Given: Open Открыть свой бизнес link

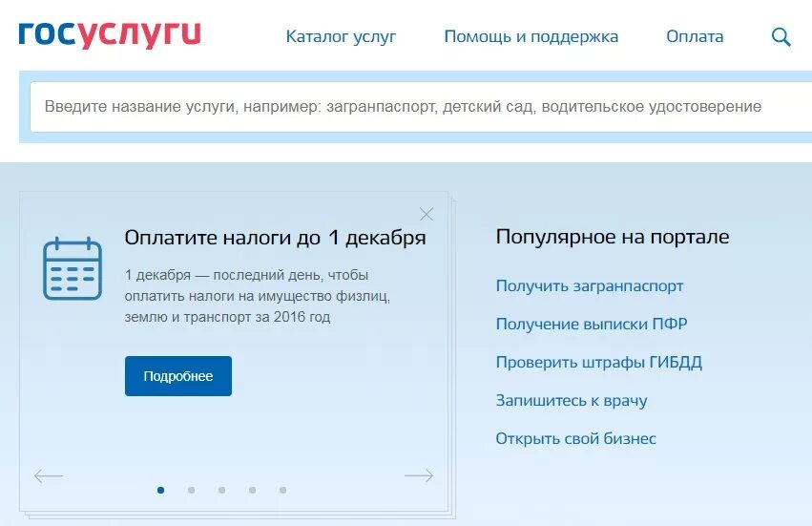Looking at the screenshot, I should point(576,439).
